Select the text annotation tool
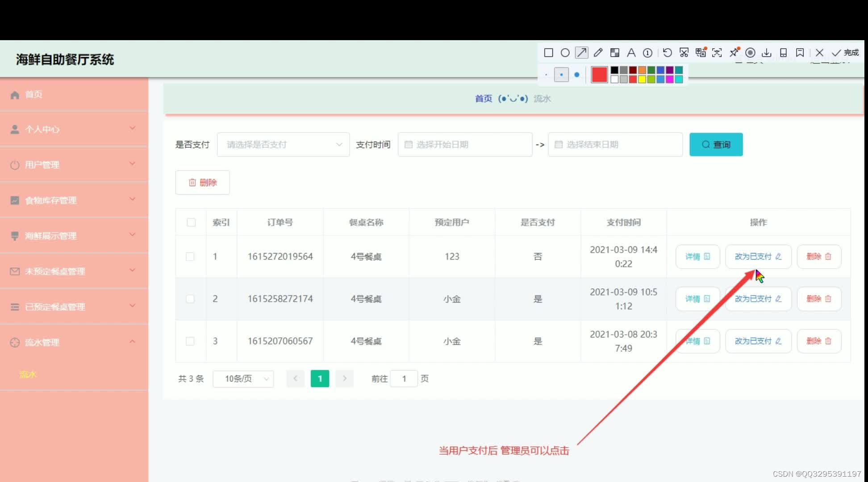This screenshot has width=868, height=482. coord(631,53)
